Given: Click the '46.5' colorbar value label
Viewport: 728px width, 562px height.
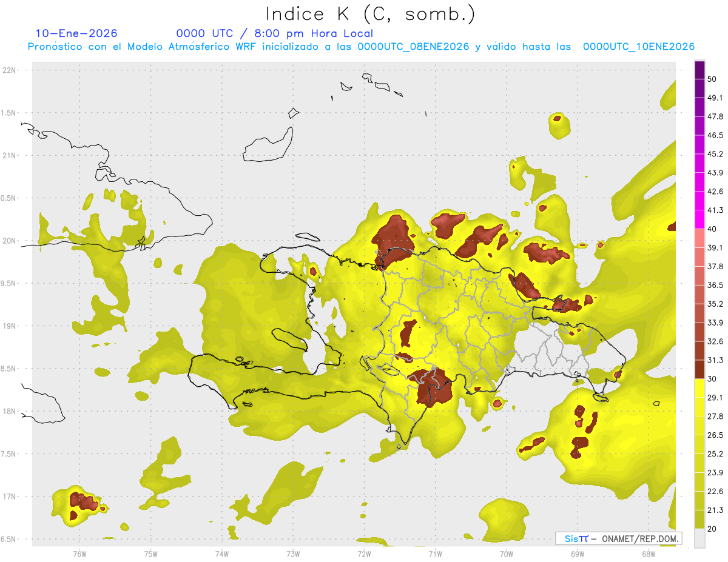Looking at the screenshot, I should pyautogui.click(x=715, y=136).
